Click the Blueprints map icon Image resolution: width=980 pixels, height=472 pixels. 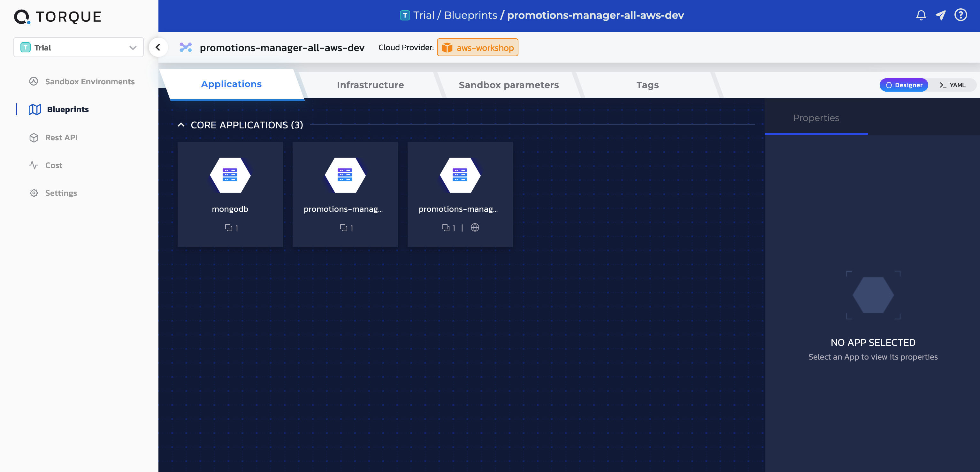(x=34, y=110)
